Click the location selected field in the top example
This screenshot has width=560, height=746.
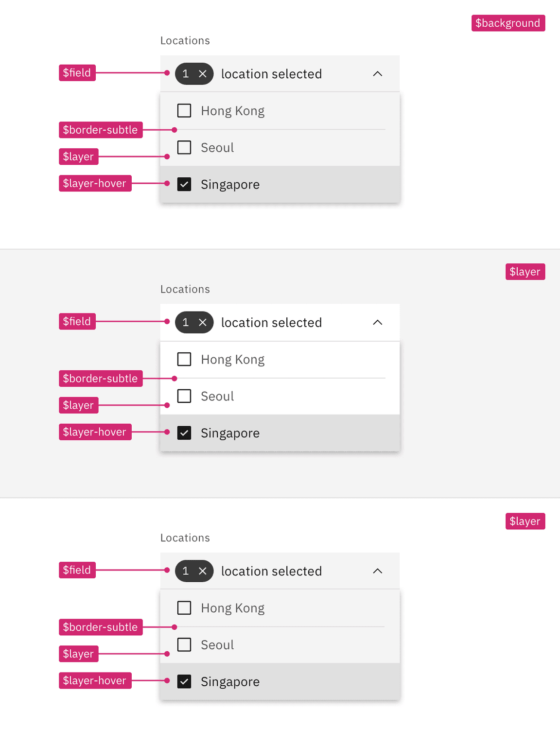[272, 73]
